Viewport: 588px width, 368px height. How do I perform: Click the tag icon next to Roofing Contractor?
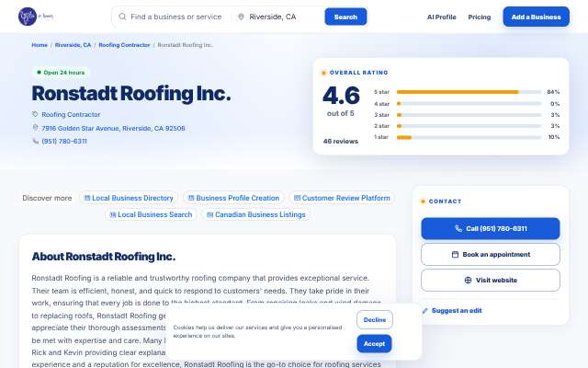35,114
